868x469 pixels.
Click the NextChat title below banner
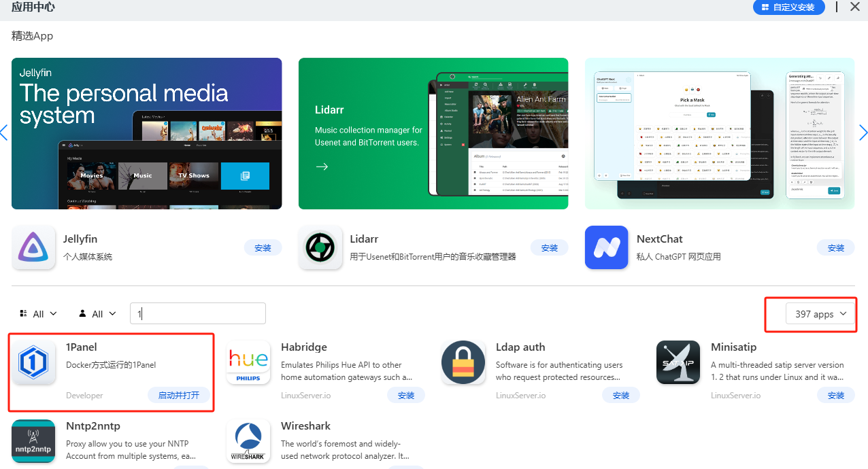coord(660,239)
